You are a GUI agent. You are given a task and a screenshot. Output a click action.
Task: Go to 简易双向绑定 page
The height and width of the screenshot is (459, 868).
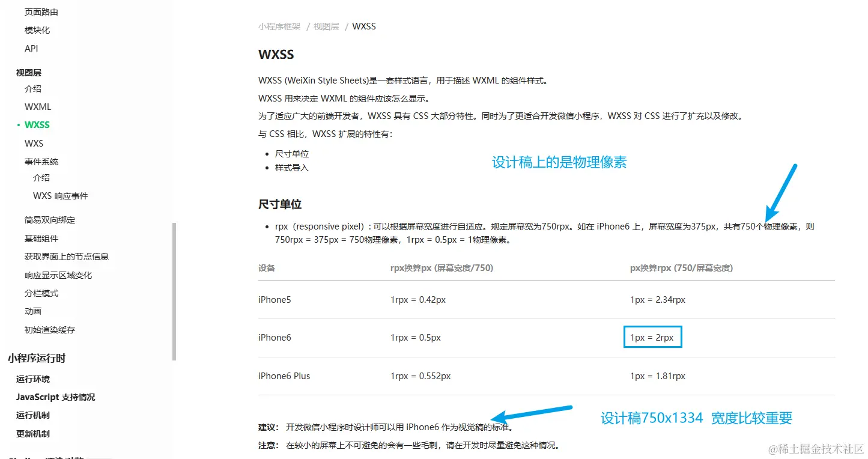coord(50,220)
